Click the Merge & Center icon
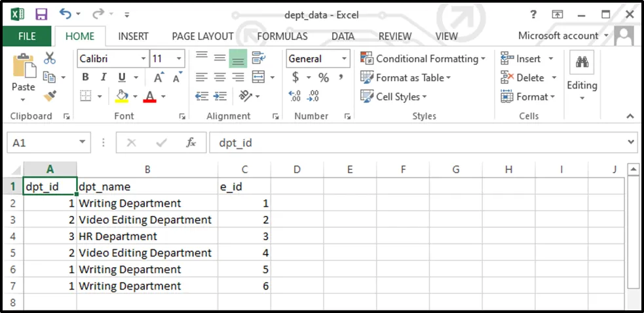Image resolution: width=644 pixels, height=313 pixels. pos(259,77)
